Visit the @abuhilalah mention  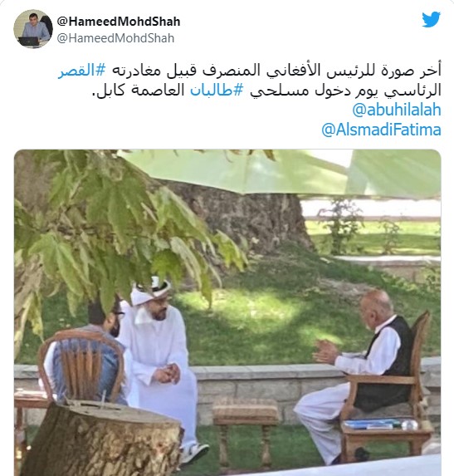(397, 110)
